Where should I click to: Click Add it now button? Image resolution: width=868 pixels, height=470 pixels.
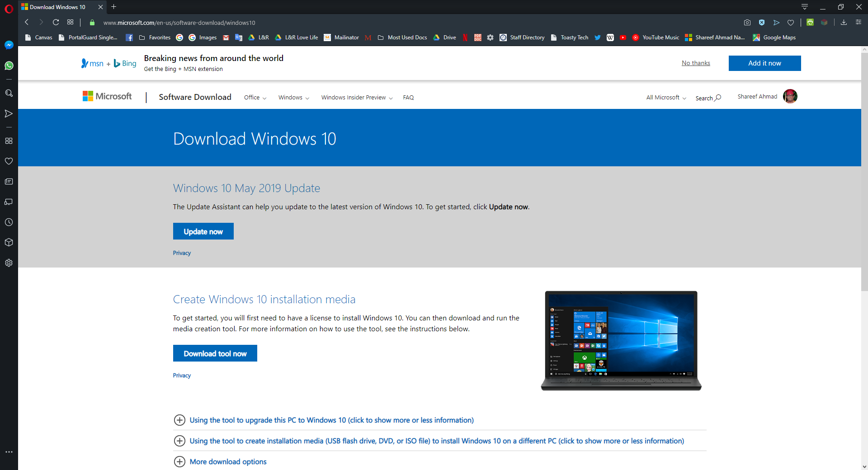764,63
